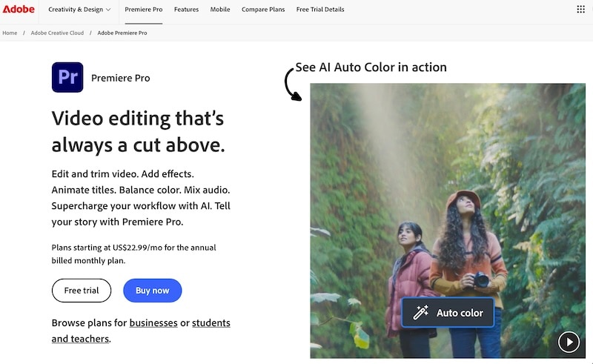
Task: Click 'See AI Auto Color in action' caption
Action: coord(371,67)
